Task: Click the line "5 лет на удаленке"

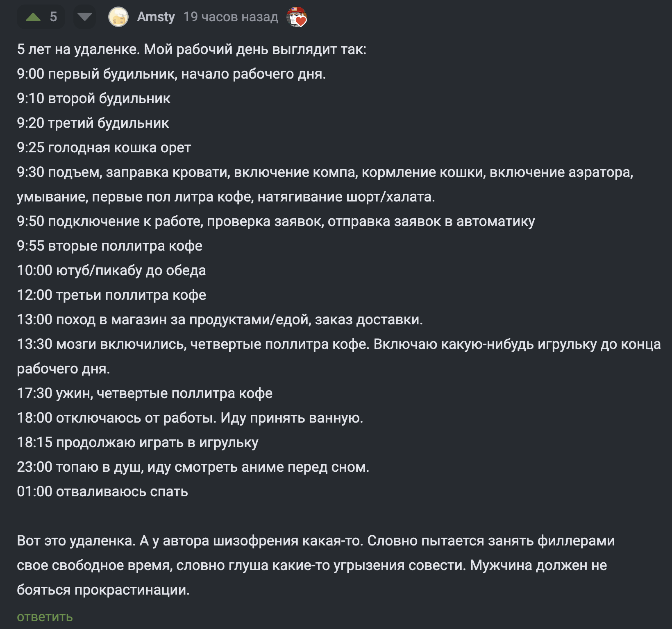Action: (x=191, y=50)
